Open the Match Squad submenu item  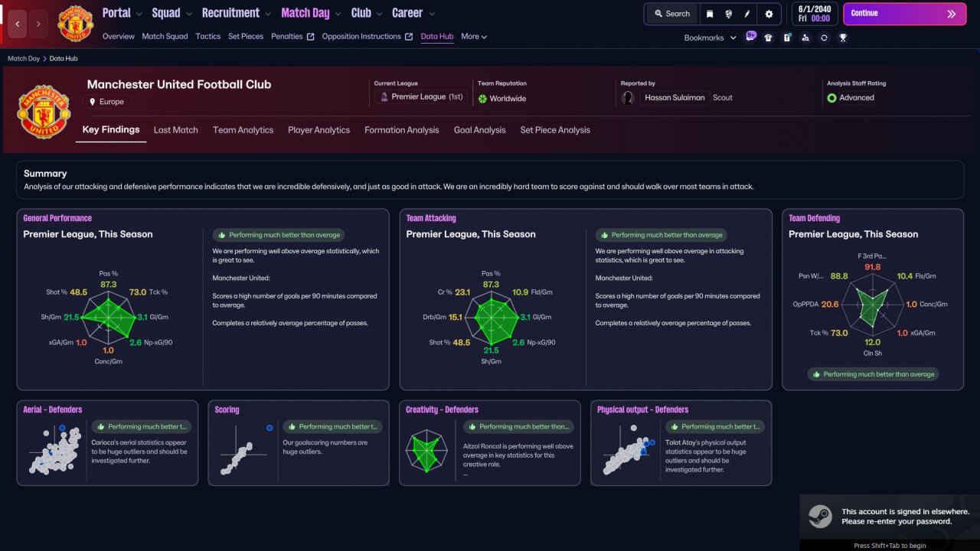point(165,37)
